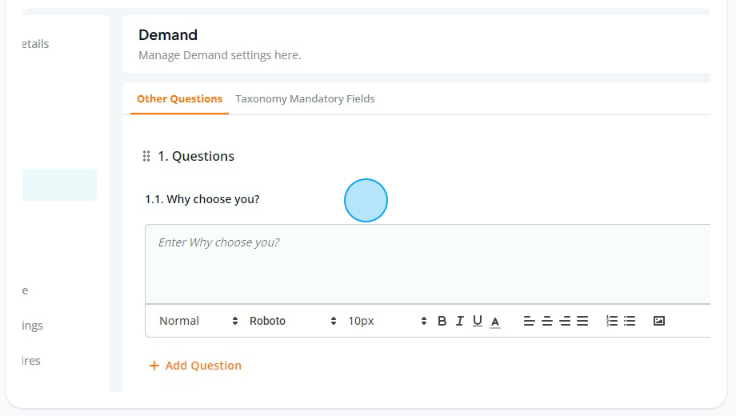Switch to Taxonomy Mandatory Fields tab
Image resolution: width=736 pixels, height=416 pixels.
pos(305,99)
